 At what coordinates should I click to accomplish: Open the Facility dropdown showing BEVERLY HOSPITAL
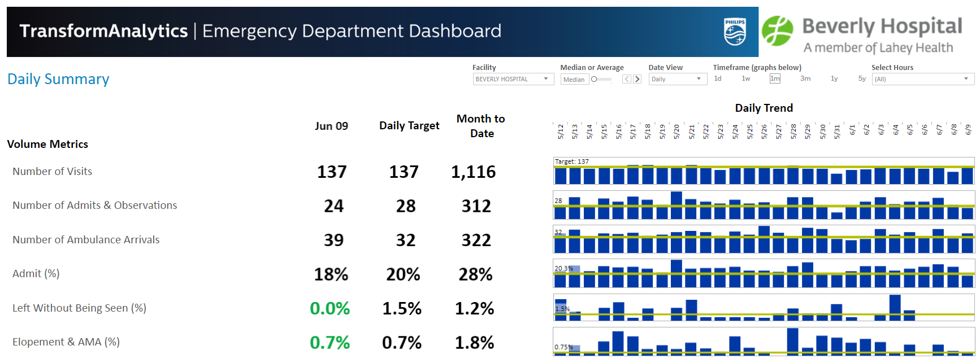pyautogui.click(x=513, y=79)
